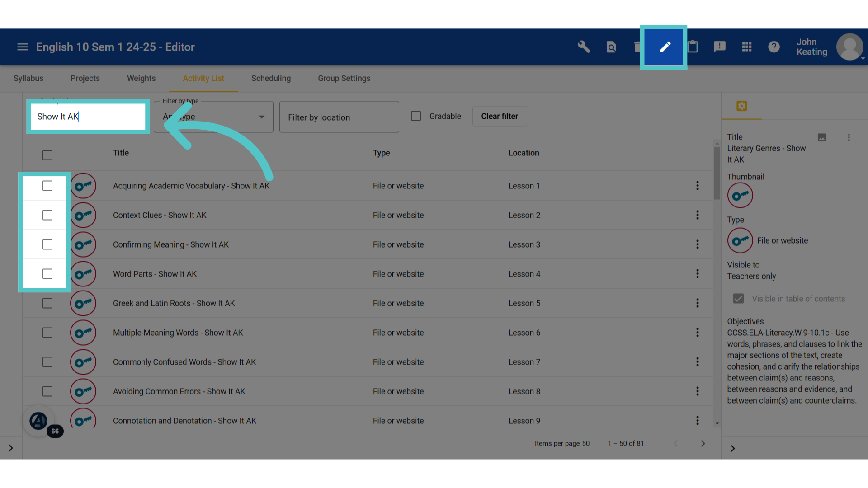
Task: Expand left sidebar with bottom chevron
Action: coord(11,448)
